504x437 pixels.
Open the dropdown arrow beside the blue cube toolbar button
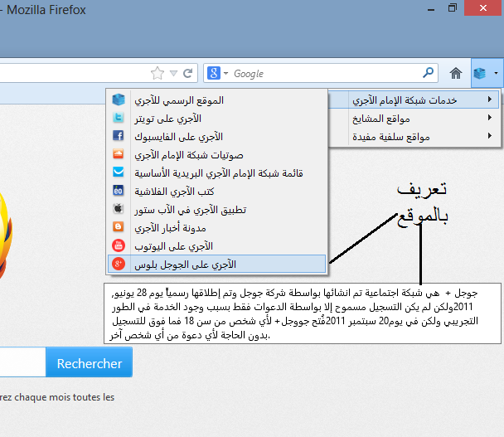click(x=496, y=73)
